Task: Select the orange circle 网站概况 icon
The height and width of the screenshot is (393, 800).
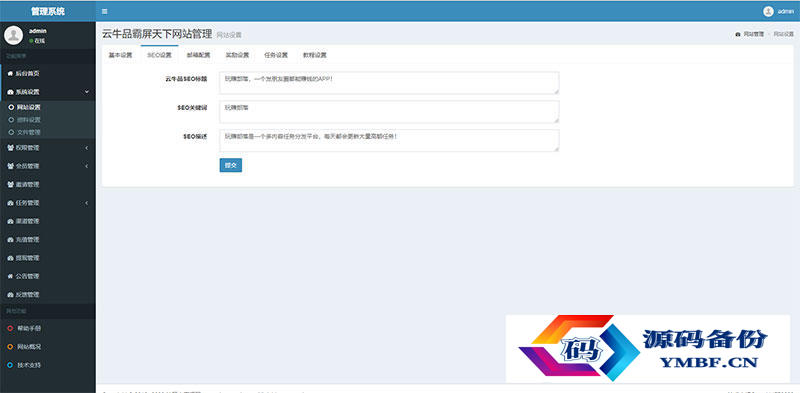Action: pos(10,347)
